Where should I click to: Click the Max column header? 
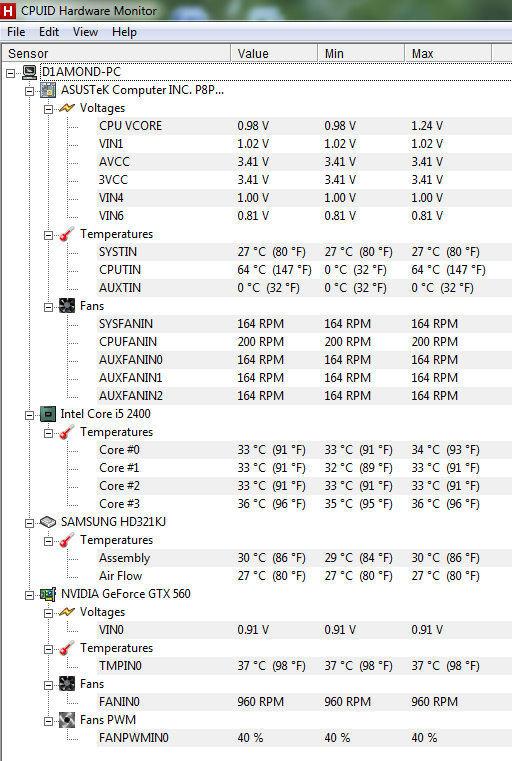(x=448, y=53)
